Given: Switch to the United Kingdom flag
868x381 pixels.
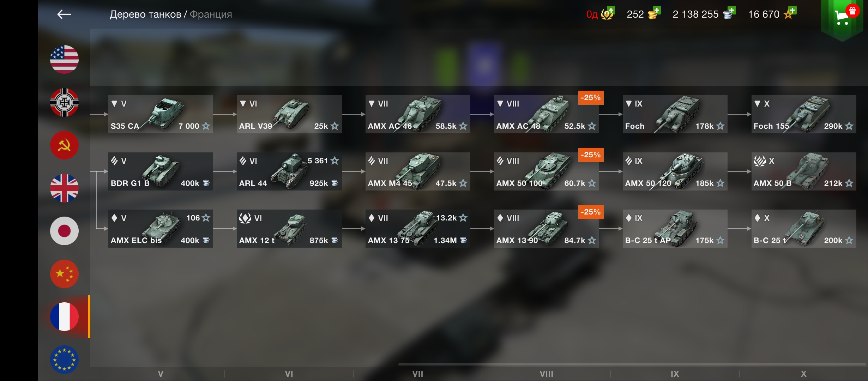Looking at the screenshot, I should (64, 188).
